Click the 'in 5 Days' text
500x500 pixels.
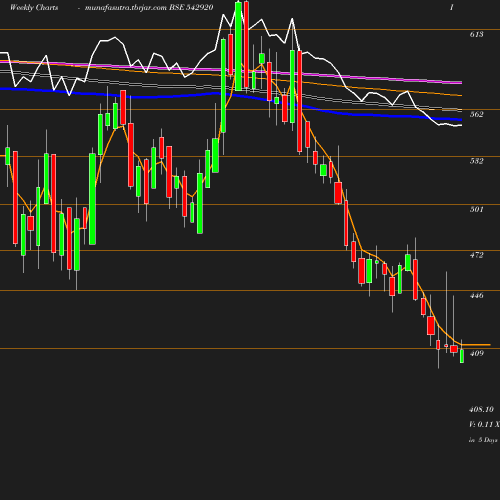(483, 440)
